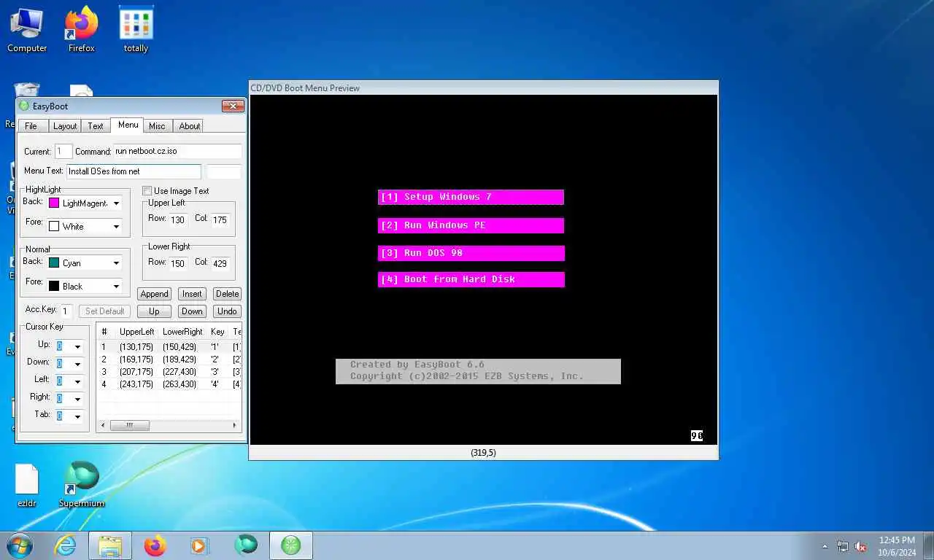
Task: Select '[2] Run Windows PE' preview item
Action: coord(471,225)
